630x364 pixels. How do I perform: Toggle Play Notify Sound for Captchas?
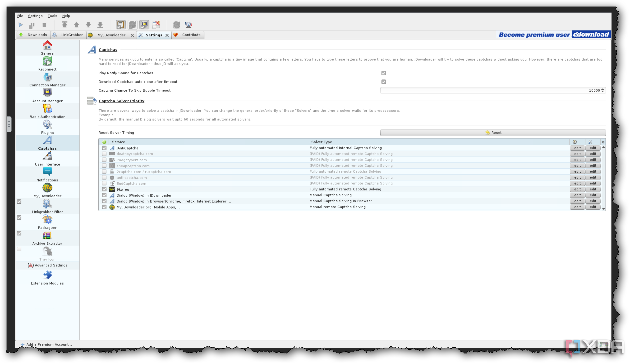(x=384, y=73)
